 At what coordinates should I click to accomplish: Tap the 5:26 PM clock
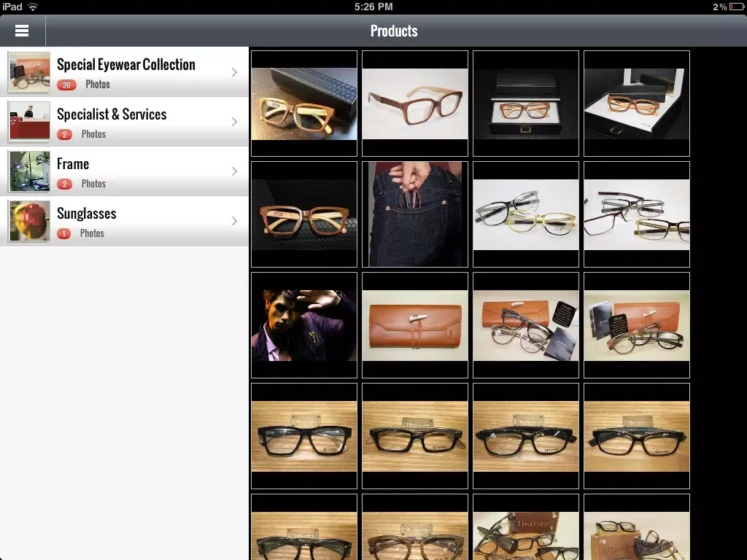[x=373, y=7]
